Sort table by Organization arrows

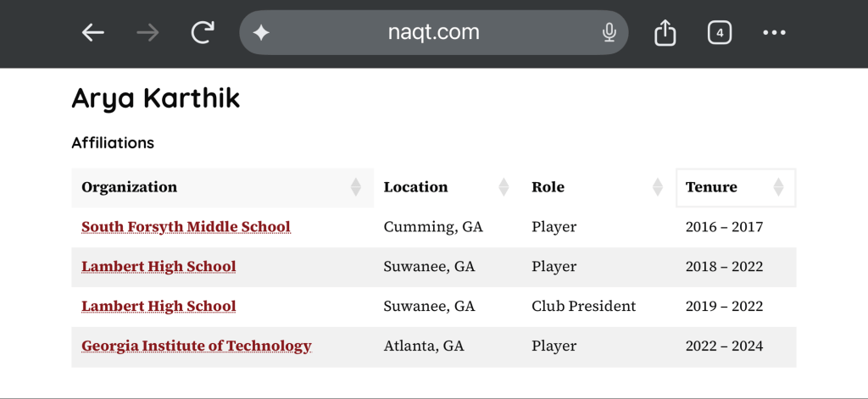[356, 187]
